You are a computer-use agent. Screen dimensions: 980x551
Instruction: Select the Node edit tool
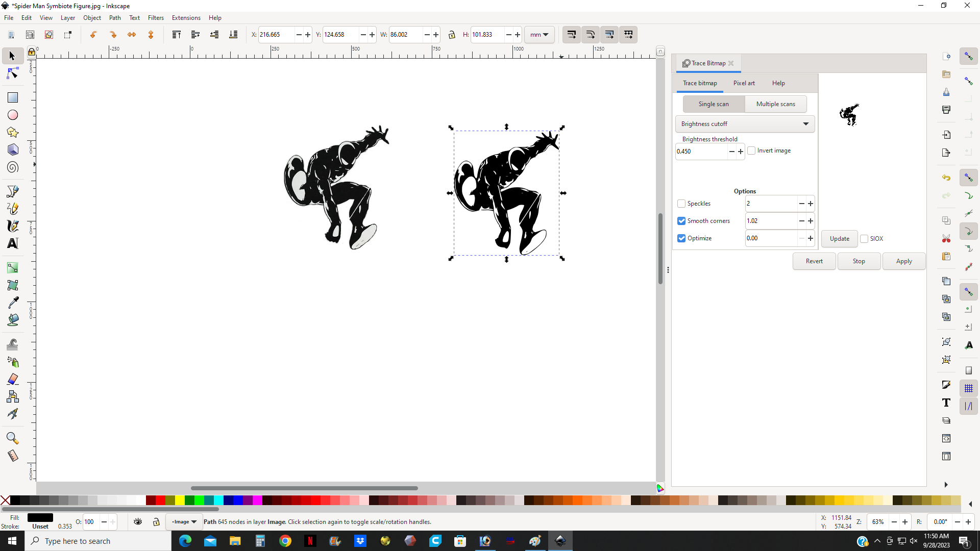tap(13, 74)
